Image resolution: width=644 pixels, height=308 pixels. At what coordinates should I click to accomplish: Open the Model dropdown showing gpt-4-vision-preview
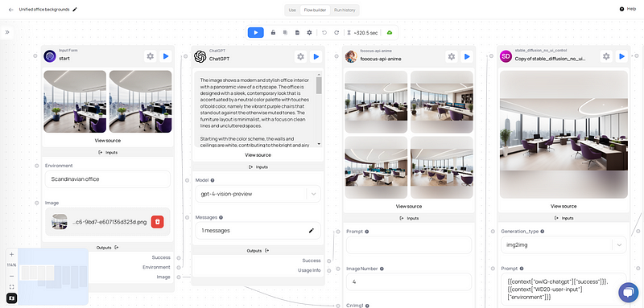258,194
